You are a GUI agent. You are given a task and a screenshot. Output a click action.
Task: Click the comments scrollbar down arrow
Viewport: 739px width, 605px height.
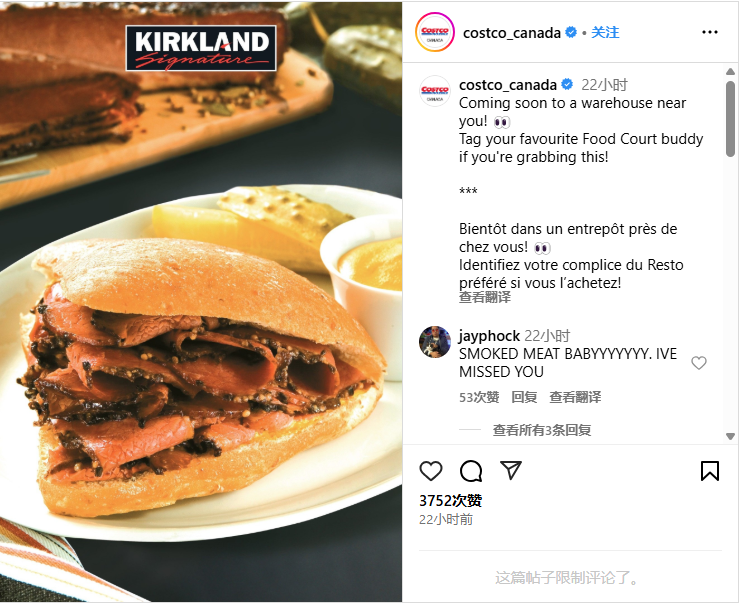click(730, 436)
